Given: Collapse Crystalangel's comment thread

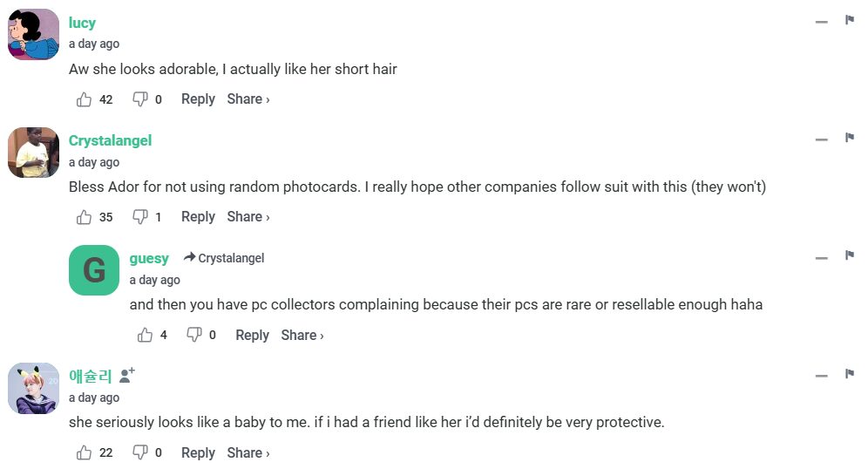Looking at the screenshot, I should point(821,139).
